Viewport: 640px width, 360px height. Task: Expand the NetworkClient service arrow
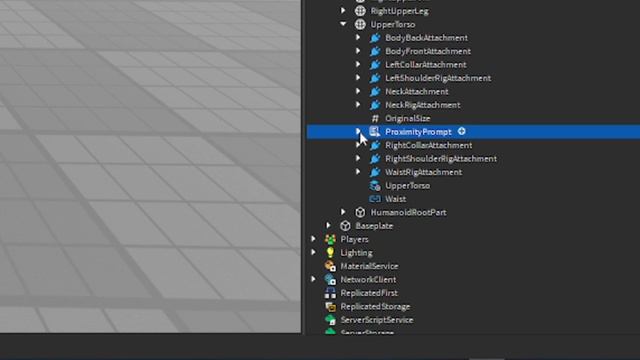tap(313, 280)
